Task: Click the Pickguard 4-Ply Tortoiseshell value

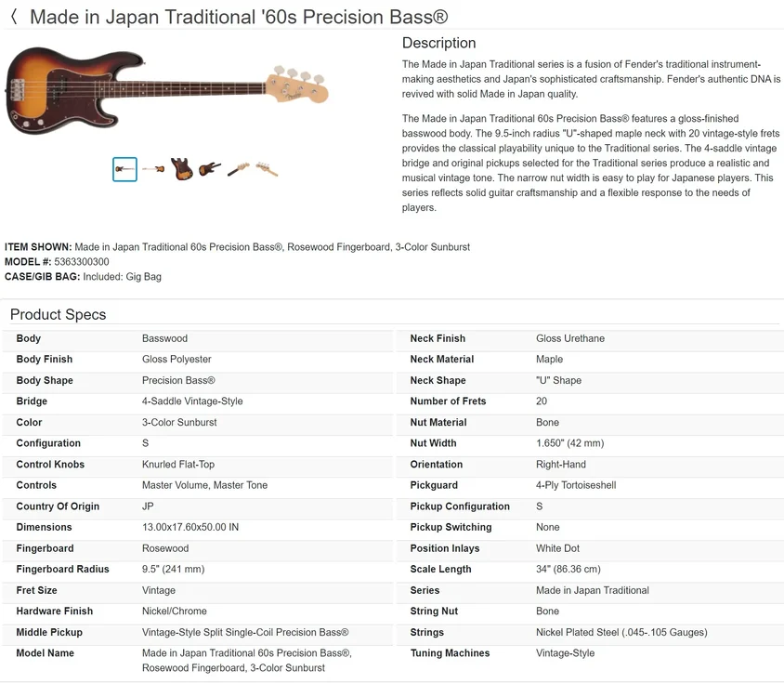Action: tap(576, 485)
